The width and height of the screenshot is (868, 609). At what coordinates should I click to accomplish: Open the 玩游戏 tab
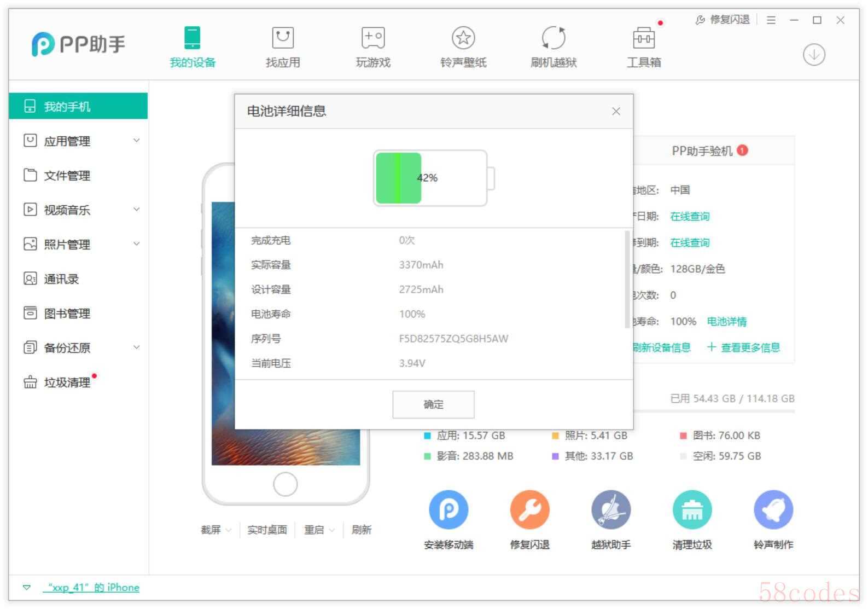[373, 48]
